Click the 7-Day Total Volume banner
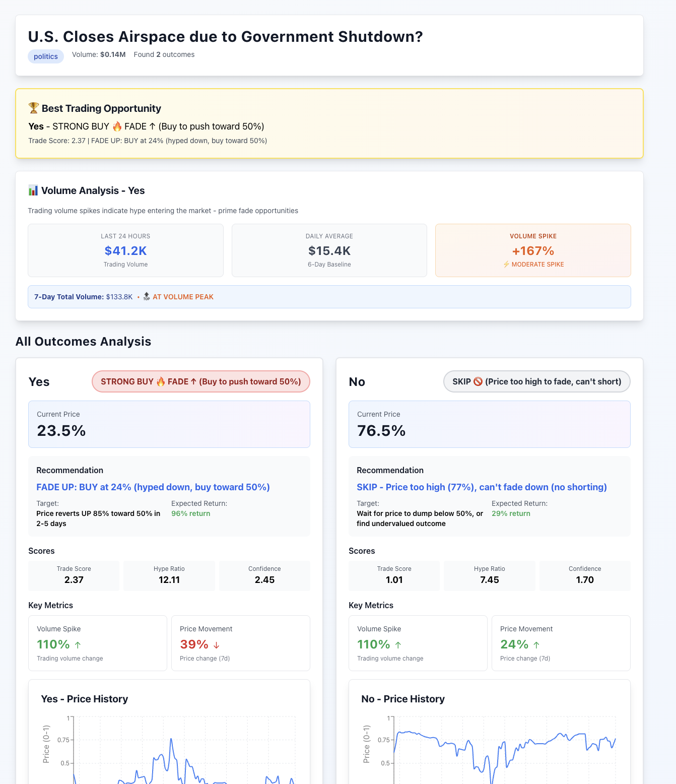 [329, 297]
